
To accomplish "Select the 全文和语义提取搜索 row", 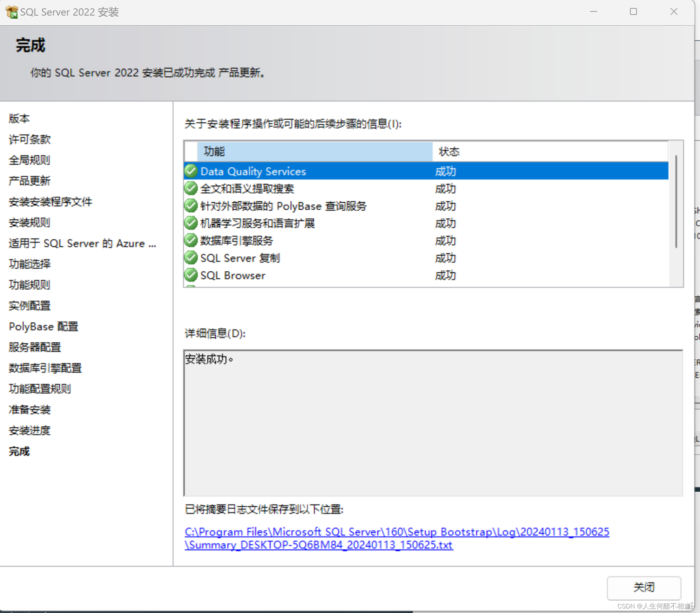I will (x=426, y=188).
